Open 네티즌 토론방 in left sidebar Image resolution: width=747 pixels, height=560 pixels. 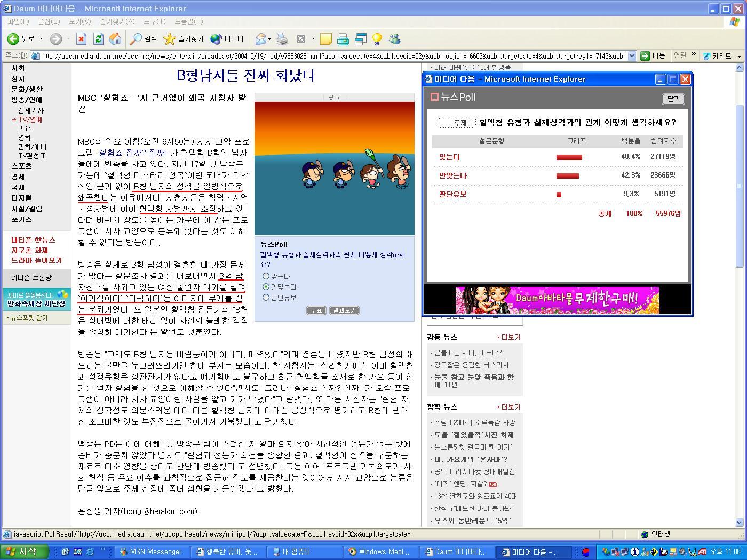[x=32, y=277]
